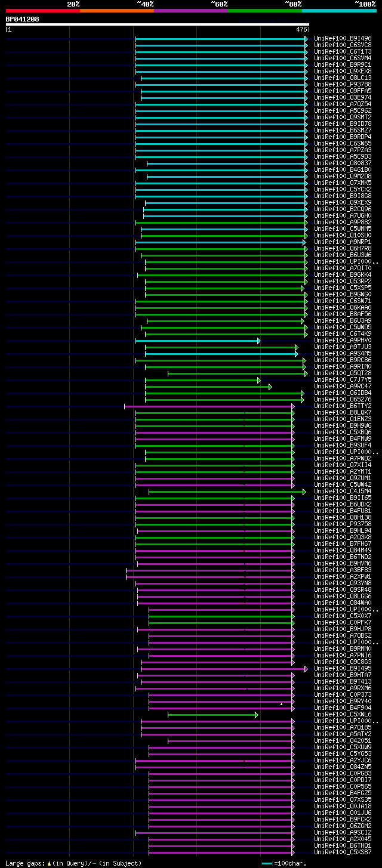Screen dimensions: 382x868
Task: Click the green ~80% identity legend bar
Action: pyautogui.click(x=265, y=11)
